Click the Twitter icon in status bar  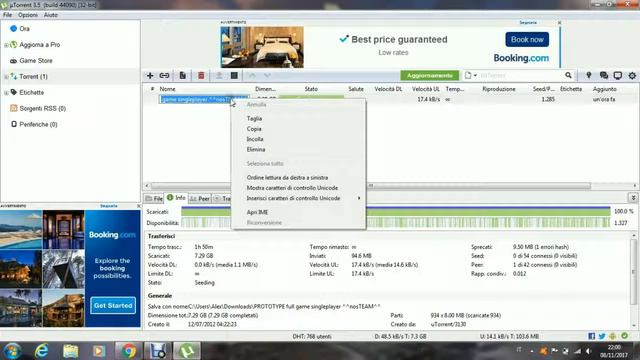[602, 336]
